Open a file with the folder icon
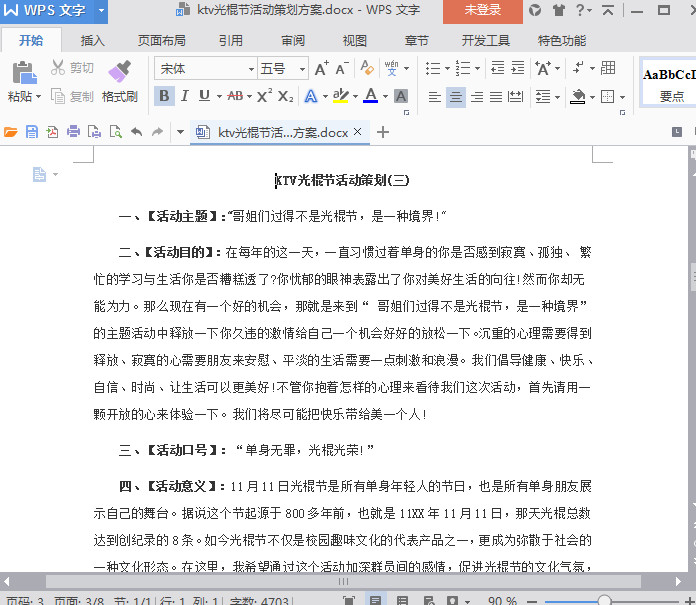 (11, 132)
